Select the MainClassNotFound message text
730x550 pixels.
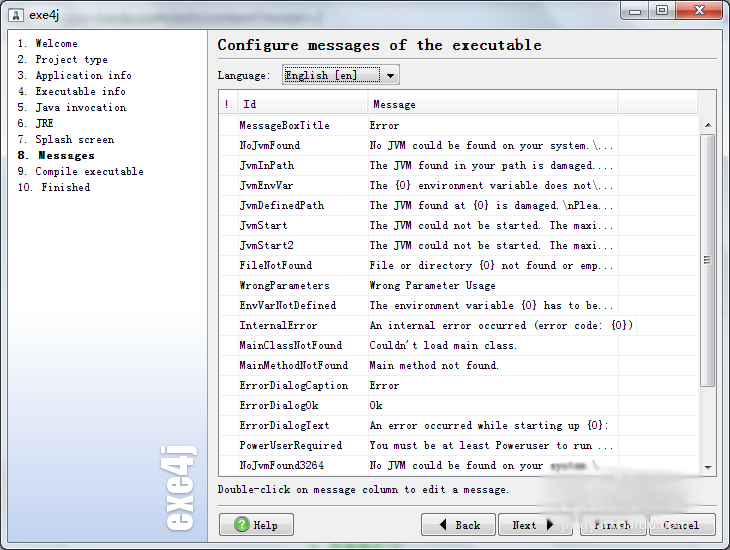click(443, 345)
